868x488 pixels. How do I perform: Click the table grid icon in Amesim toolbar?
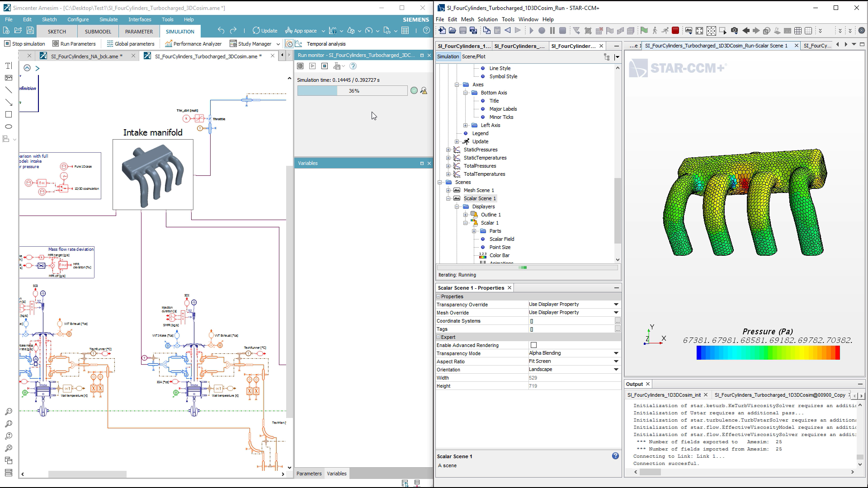405,30
